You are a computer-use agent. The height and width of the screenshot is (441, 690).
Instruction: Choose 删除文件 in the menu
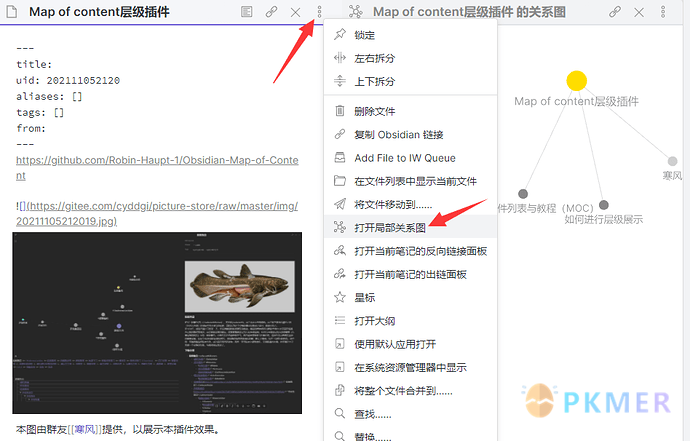click(x=410, y=111)
